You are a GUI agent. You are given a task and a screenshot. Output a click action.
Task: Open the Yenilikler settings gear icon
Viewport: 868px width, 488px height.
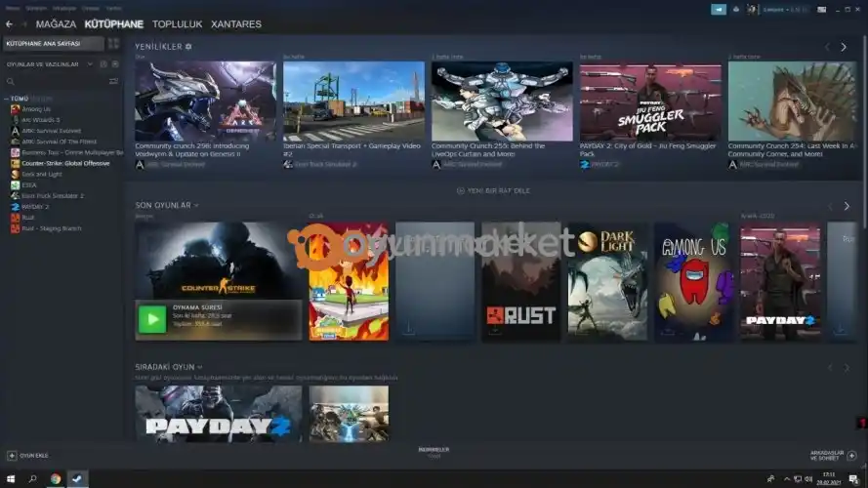(x=188, y=46)
